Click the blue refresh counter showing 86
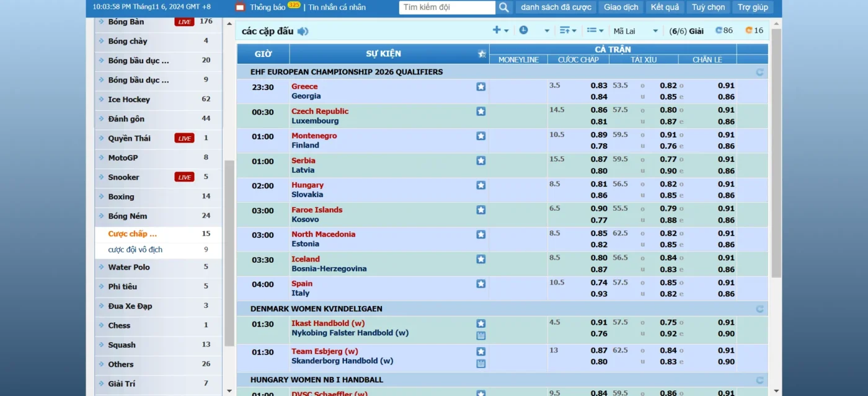The image size is (868, 396). 724,30
